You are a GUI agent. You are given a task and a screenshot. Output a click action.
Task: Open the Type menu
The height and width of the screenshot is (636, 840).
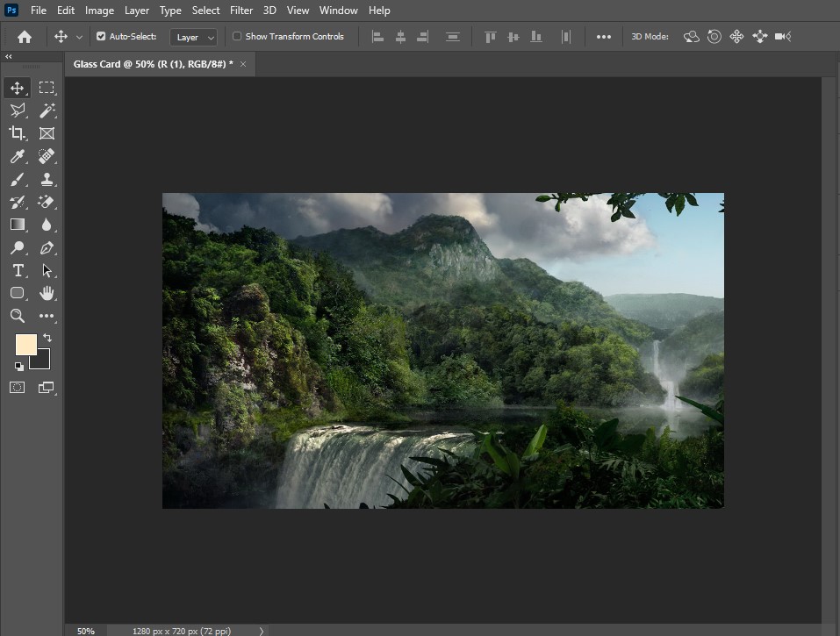pos(170,11)
